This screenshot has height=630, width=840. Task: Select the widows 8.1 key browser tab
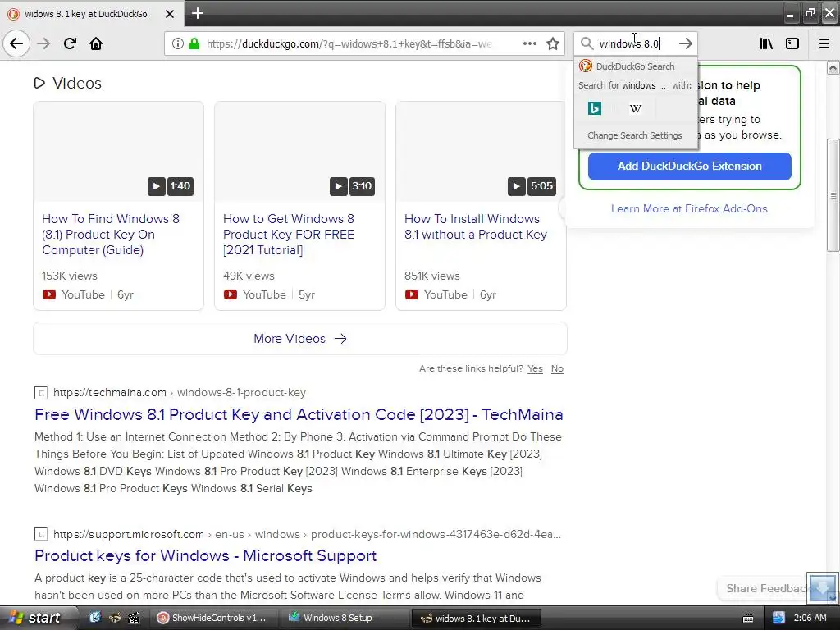92,13
